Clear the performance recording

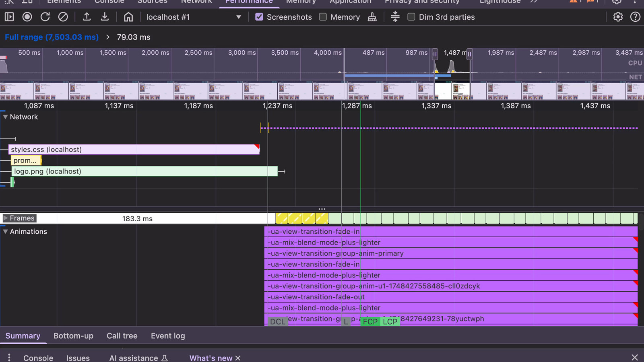coord(63,17)
